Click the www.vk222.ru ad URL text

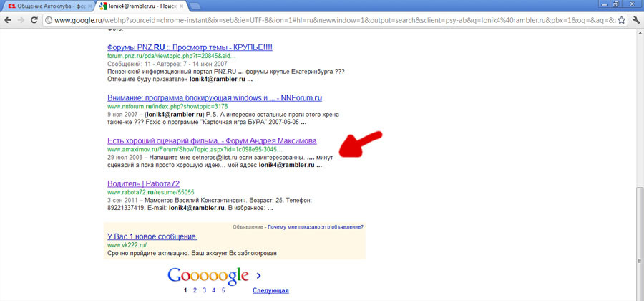127,245
